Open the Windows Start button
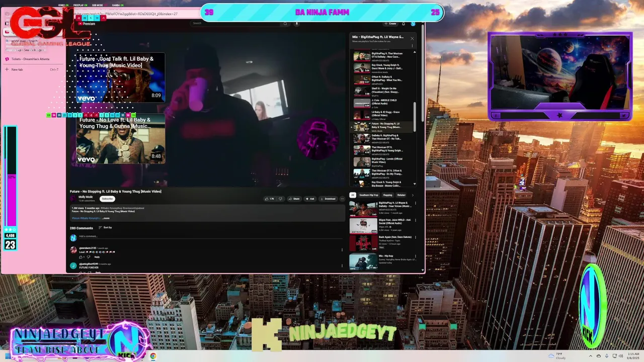The image size is (644, 362). (8, 356)
